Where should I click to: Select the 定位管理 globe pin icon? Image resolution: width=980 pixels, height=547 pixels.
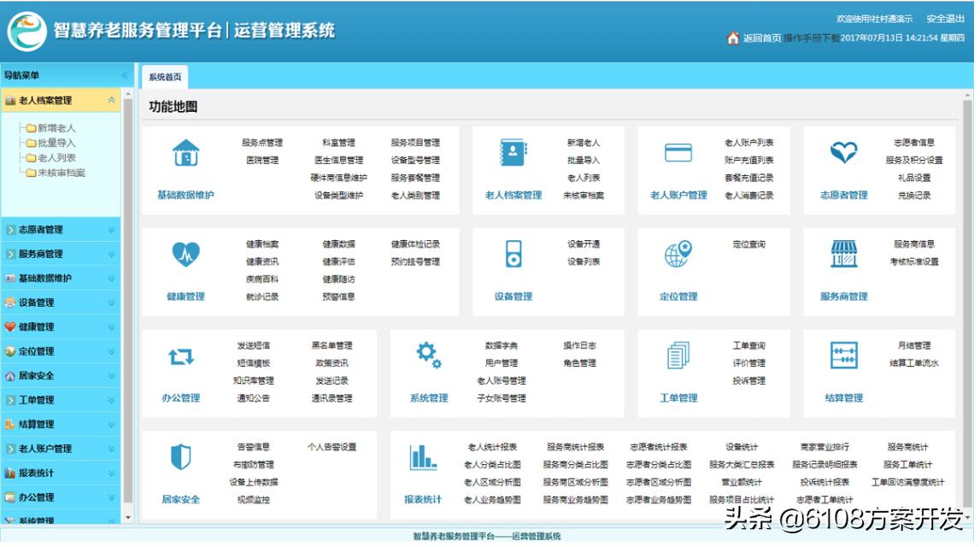[x=676, y=255]
